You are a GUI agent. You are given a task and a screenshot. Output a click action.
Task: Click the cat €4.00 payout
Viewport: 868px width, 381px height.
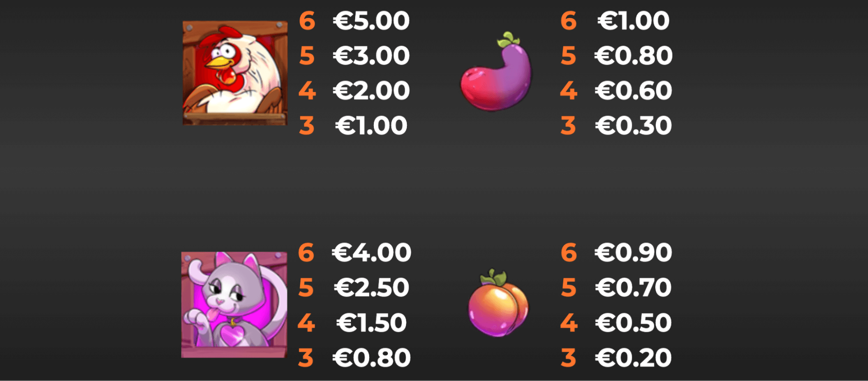coord(371,253)
